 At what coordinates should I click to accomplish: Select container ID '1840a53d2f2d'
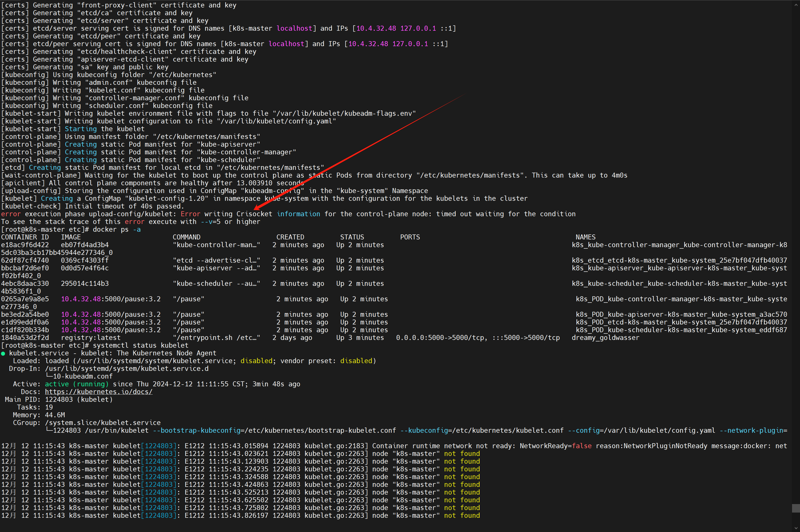pyautogui.click(x=25, y=338)
